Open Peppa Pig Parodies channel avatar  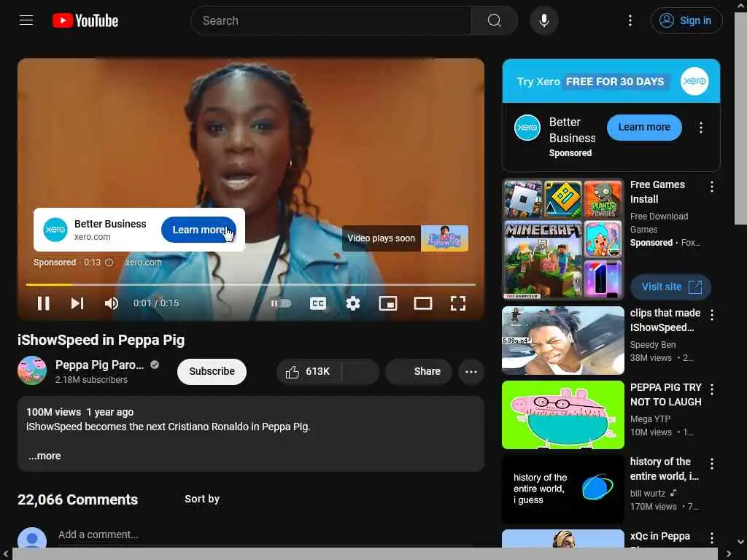[32, 370]
